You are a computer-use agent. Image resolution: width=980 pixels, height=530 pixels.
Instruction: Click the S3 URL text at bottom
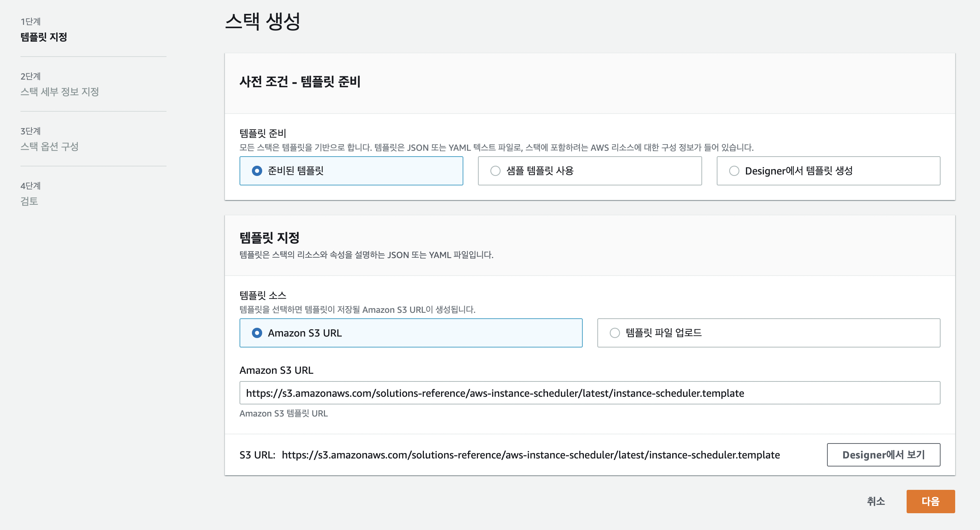(530, 455)
